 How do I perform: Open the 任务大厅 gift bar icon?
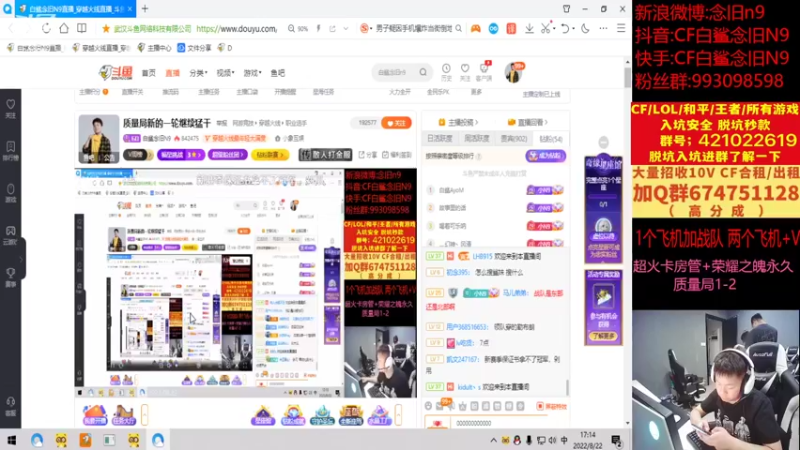tap(123, 414)
